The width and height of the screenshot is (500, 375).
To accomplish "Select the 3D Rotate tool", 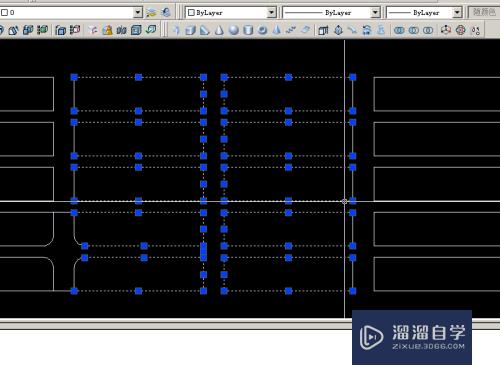I will [461, 30].
